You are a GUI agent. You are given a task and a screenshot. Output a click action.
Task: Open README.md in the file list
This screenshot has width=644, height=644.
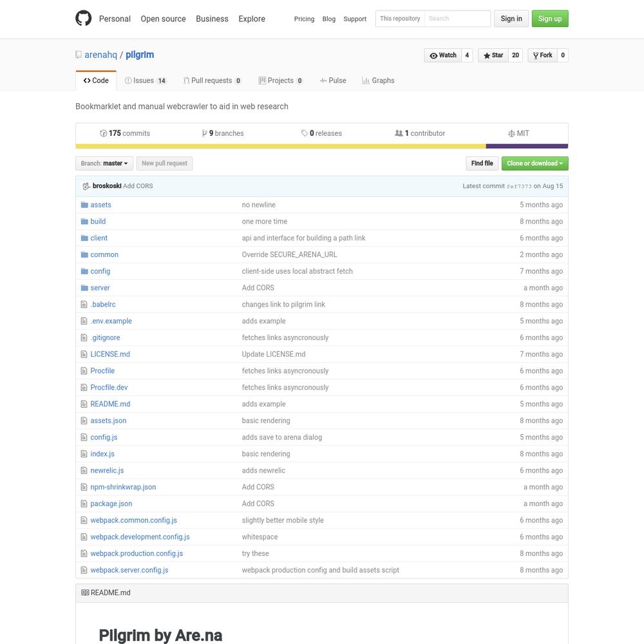point(110,404)
